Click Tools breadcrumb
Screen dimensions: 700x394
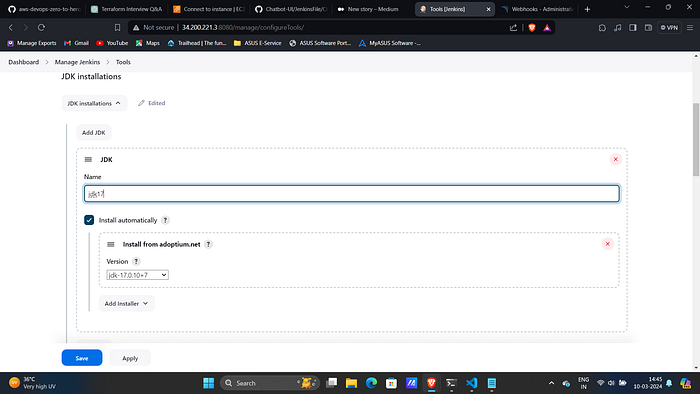(x=123, y=62)
